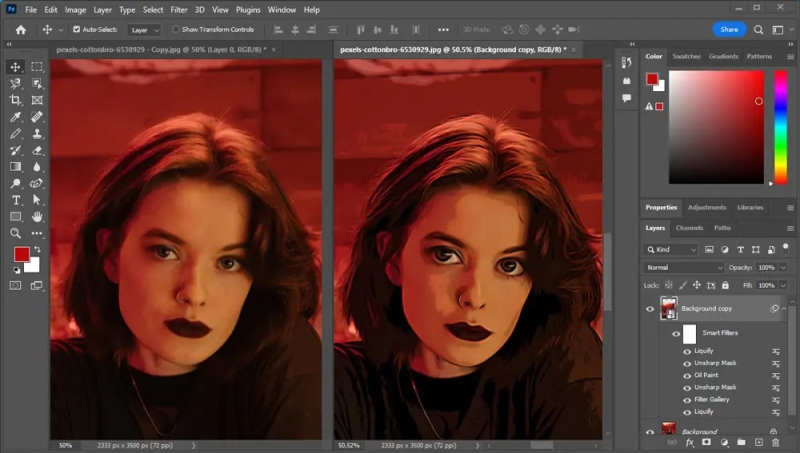Select the Clone Stamp tool
Image resolution: width=800 pixels, height=453 pixels.
37,134
